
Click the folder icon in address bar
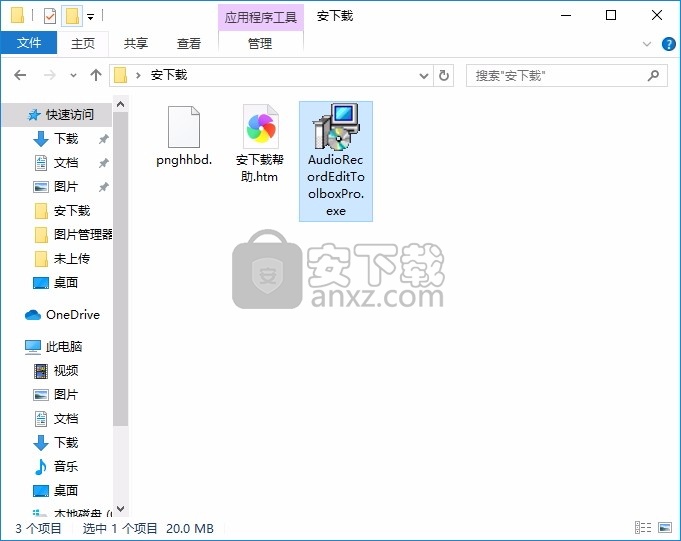click(x=120, y=76)
